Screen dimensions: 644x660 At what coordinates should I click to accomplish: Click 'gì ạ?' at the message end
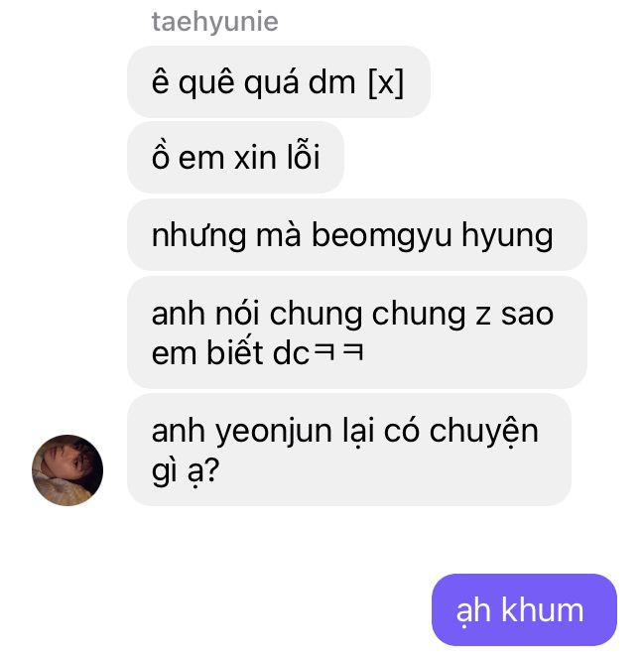click(186, 471)
